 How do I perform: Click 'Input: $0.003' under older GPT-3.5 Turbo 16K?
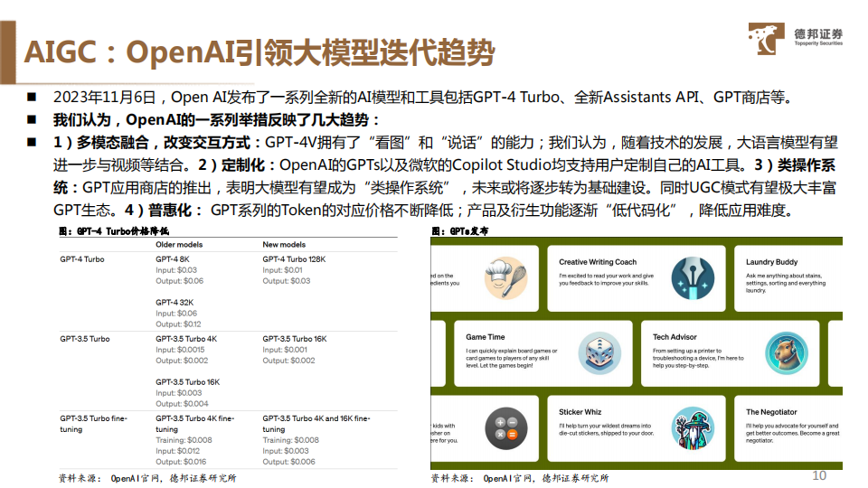click(178, 393)
